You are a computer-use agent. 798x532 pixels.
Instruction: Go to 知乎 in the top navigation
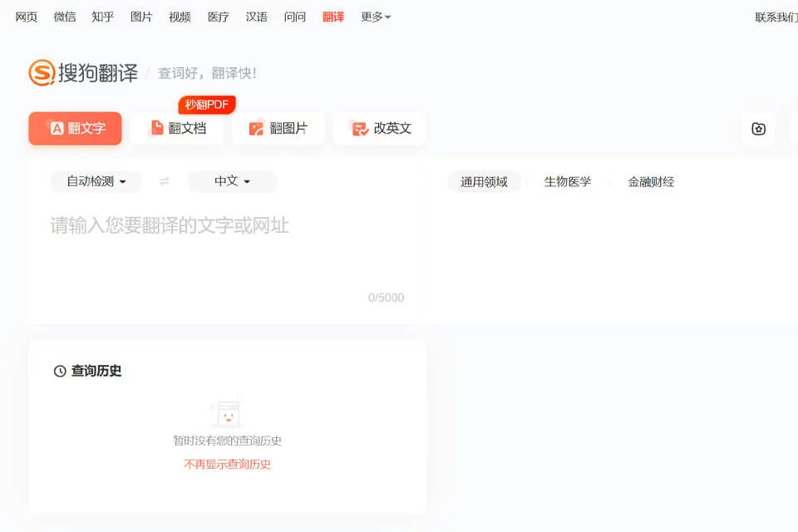point(103,17)
